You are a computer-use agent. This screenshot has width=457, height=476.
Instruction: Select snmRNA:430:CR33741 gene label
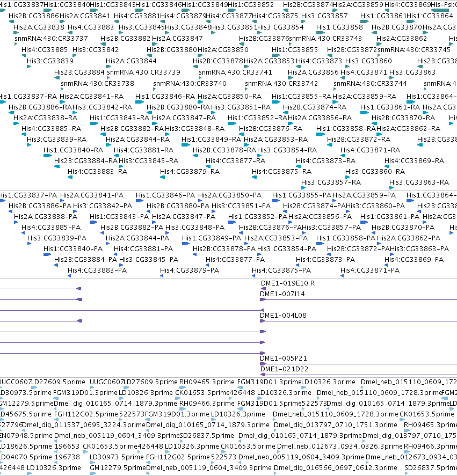pyautogui.click(x=235, y=72)
